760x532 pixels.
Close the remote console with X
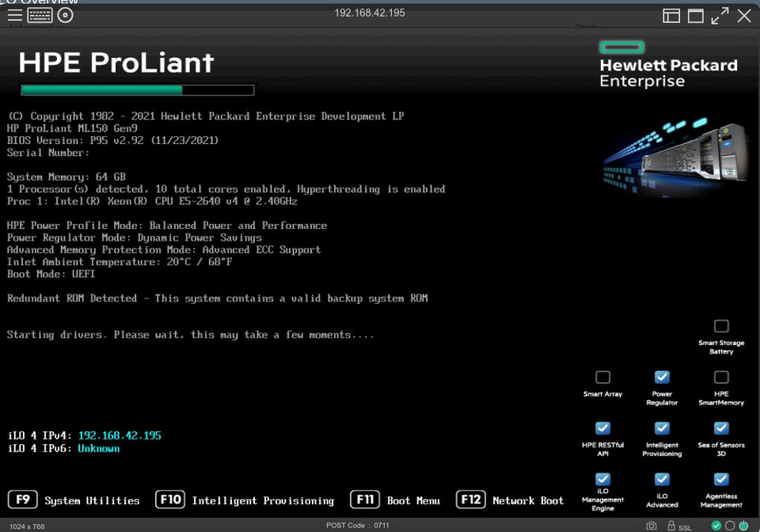pos(744,16)
